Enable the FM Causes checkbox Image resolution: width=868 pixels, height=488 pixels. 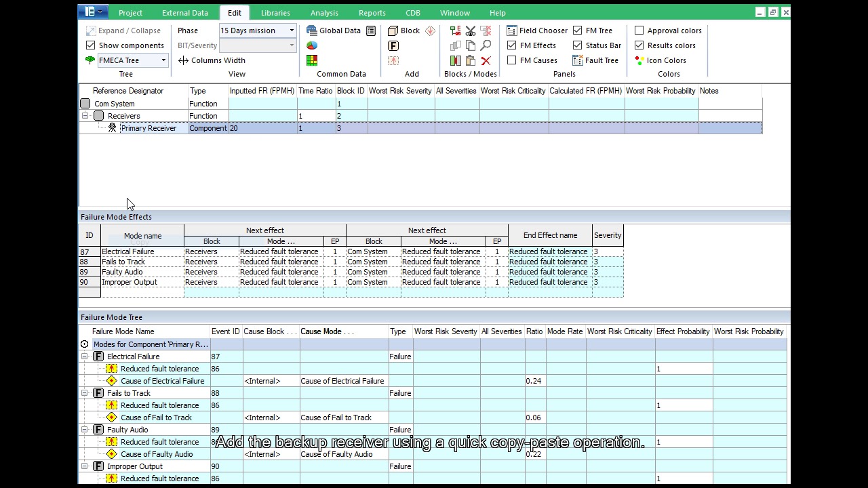click(x=512, y=60)
